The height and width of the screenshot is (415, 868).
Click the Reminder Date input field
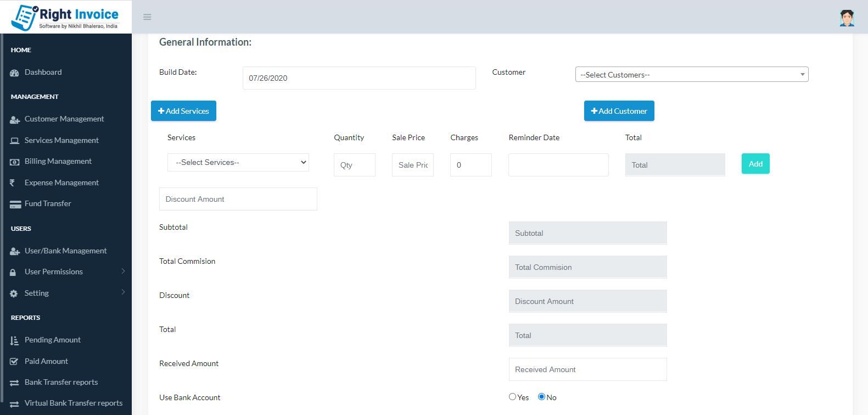(558, 165)
